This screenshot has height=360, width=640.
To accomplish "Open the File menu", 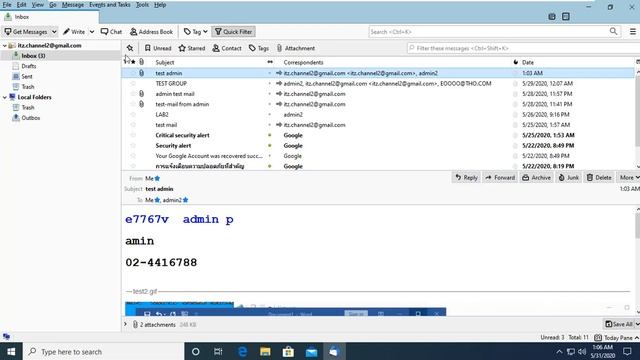I will click(7, 5).
